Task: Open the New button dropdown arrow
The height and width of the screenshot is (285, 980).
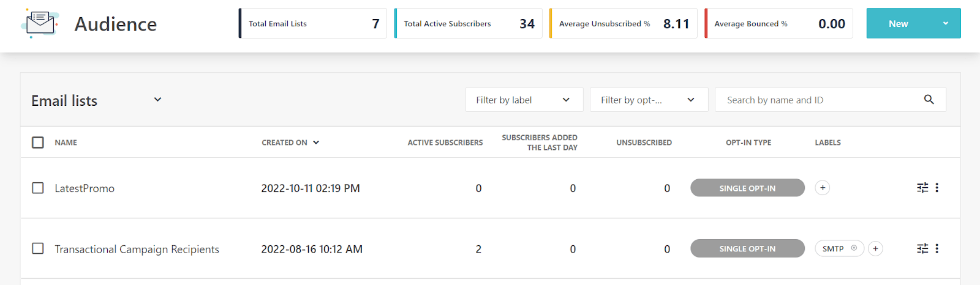Action: (x=946, y=23)
